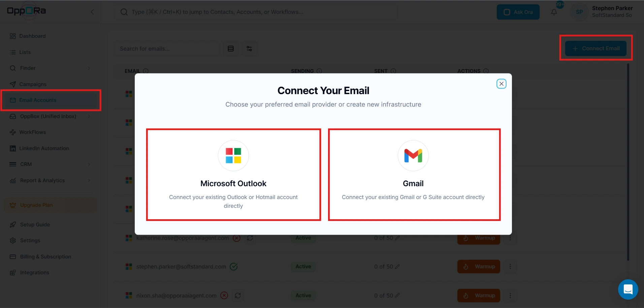Click the list view icon

pyautogui.click(x=231, y=49)
